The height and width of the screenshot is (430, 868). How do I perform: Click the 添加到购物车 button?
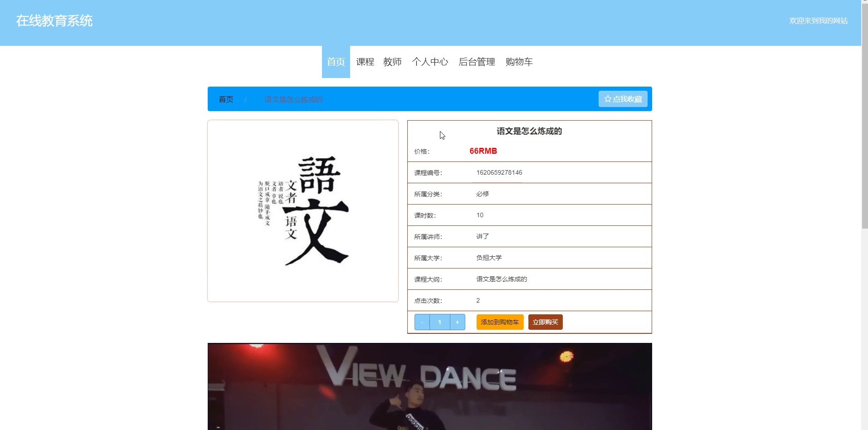(x=500, y=322)
